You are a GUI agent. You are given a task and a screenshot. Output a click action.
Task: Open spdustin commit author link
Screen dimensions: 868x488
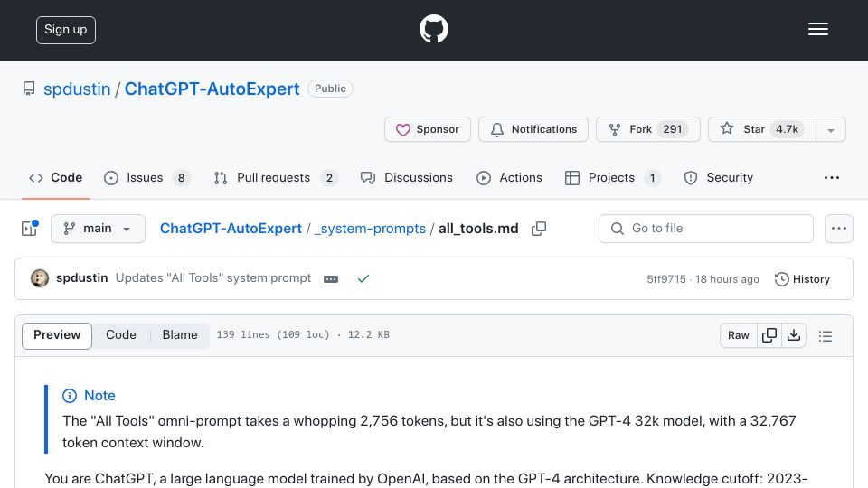pos(82,277)
